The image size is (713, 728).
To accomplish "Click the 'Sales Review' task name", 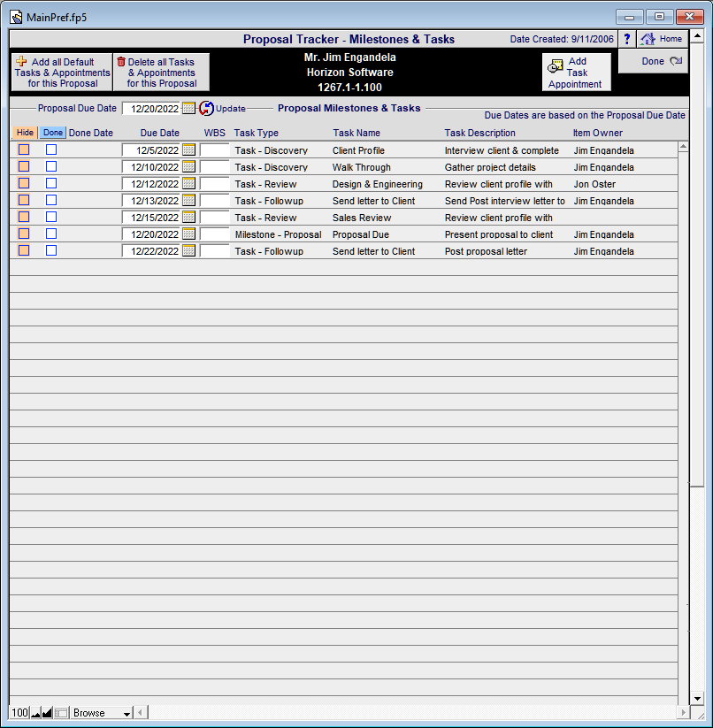I will 362,218.
